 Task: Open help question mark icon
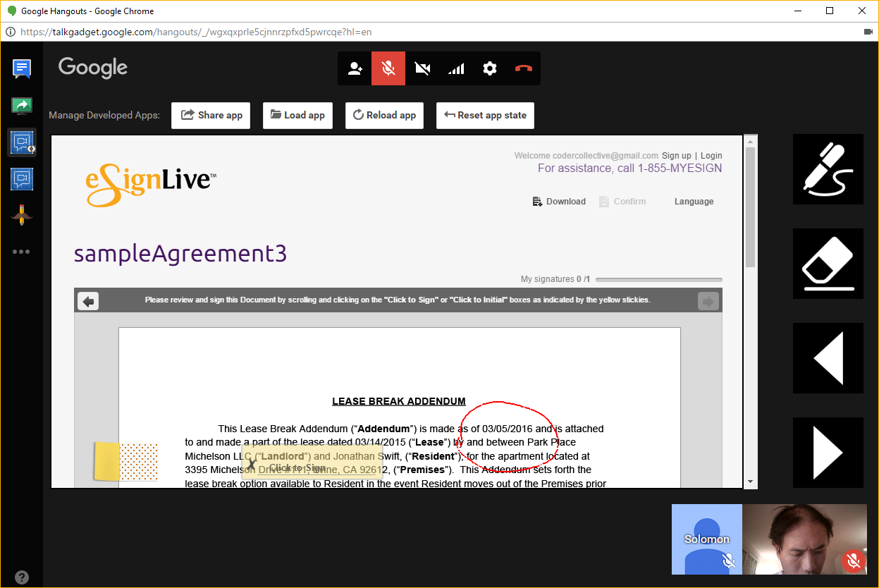22,576
